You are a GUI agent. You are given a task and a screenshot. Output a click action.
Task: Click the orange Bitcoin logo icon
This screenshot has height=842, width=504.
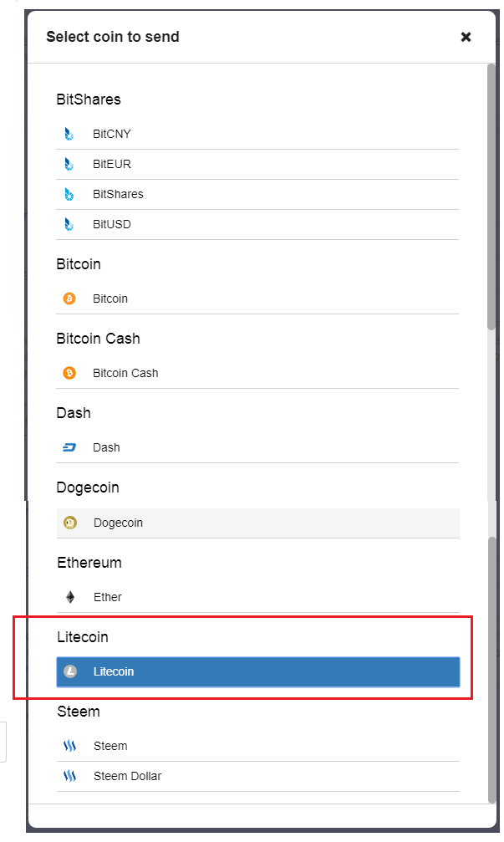[69, 299]
